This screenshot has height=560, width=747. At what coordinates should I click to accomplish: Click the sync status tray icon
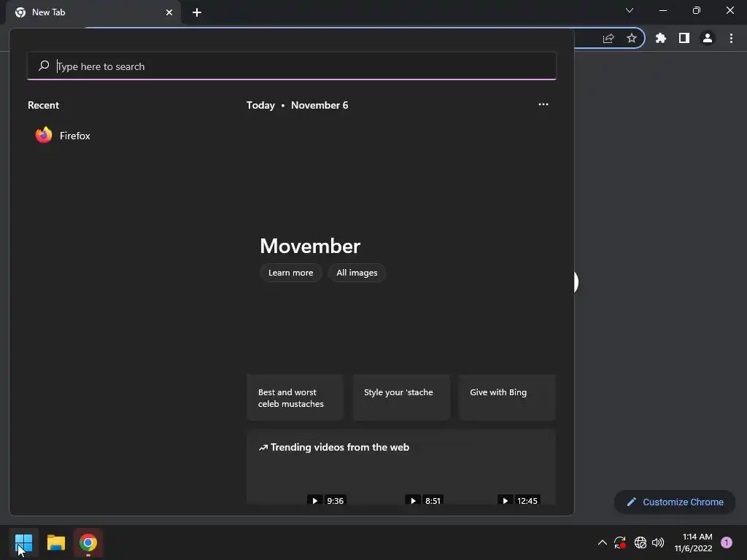pos(620,542)
